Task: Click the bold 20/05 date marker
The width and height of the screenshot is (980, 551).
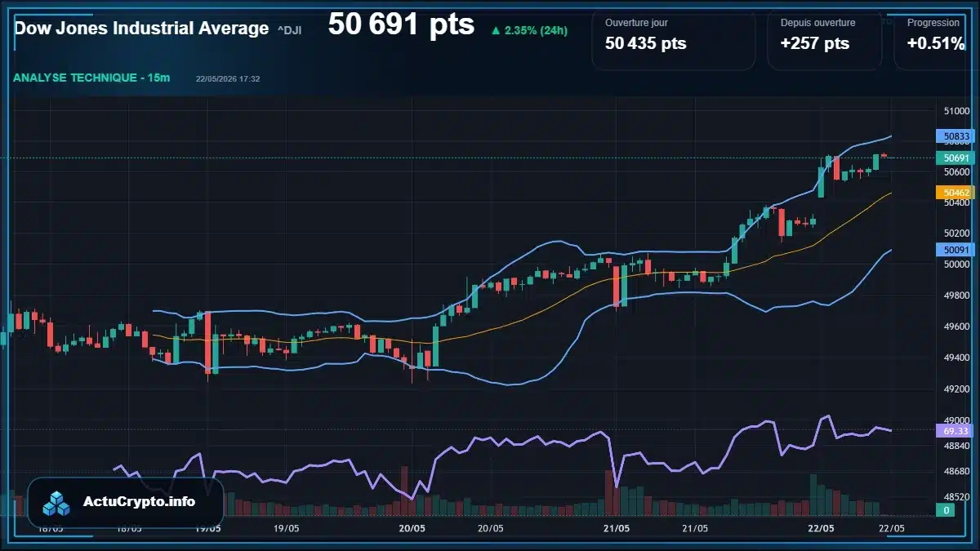Action: [412, 528]
